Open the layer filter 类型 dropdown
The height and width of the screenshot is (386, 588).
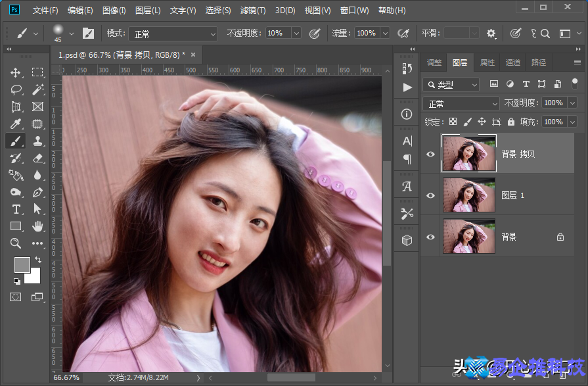452,85
